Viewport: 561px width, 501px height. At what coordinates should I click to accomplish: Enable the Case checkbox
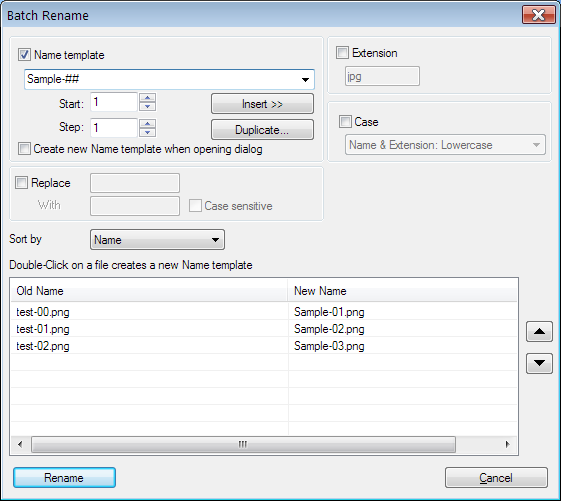coord(345,122)
